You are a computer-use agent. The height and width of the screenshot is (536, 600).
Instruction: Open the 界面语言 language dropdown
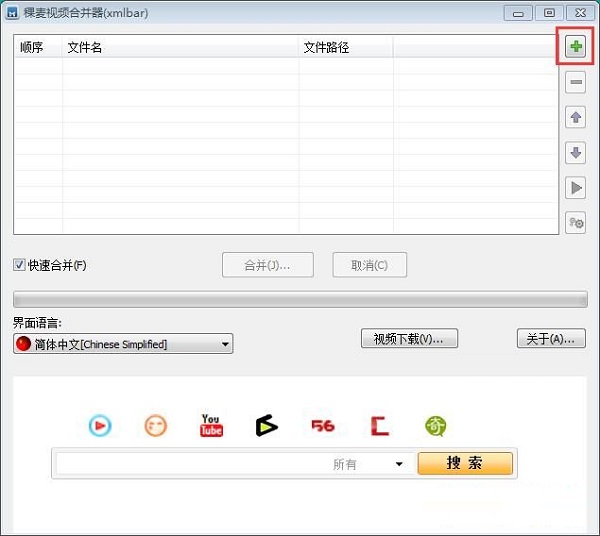(x=123, y=344)
